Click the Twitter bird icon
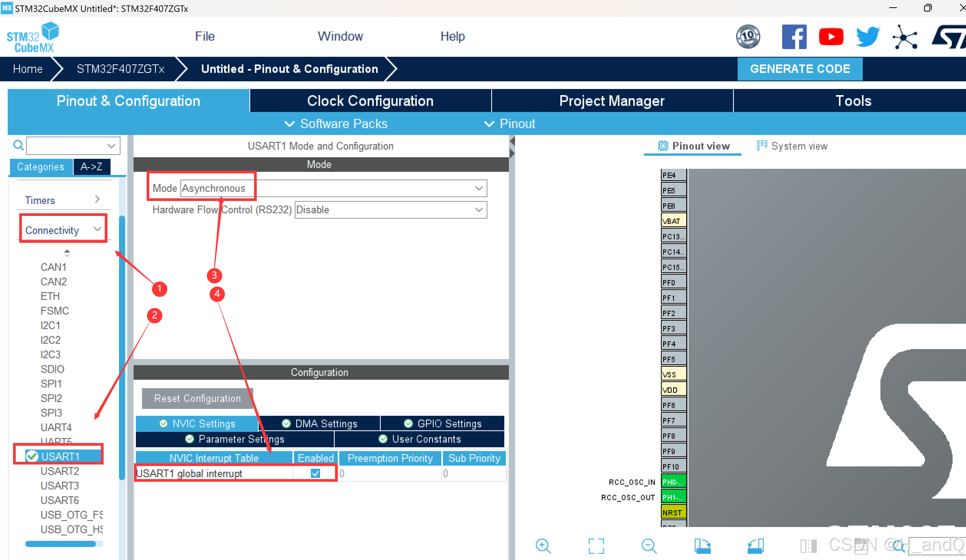Viewport: 966px width, 560px height. (867, 37)
